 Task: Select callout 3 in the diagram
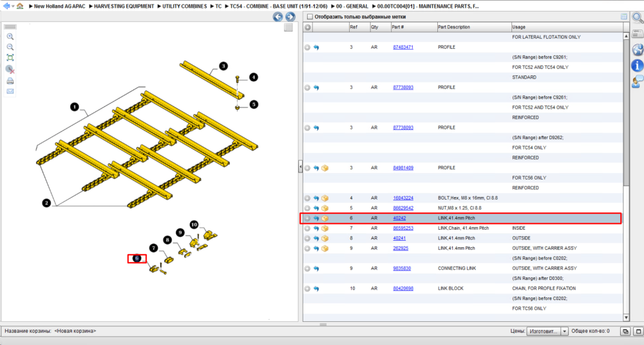223,66
